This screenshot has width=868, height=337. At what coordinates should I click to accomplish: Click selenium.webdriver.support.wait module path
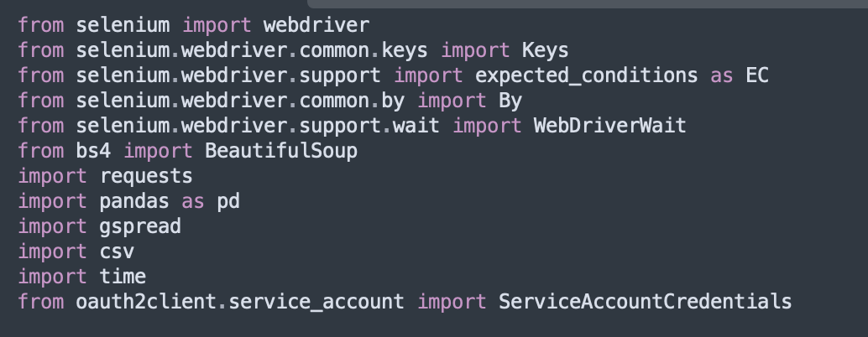[258, 126]
